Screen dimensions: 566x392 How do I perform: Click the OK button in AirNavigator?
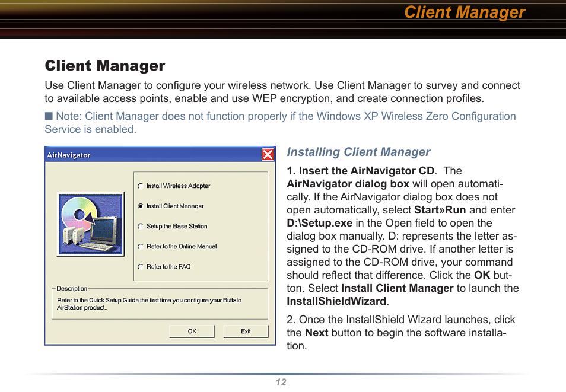[192, 332]
